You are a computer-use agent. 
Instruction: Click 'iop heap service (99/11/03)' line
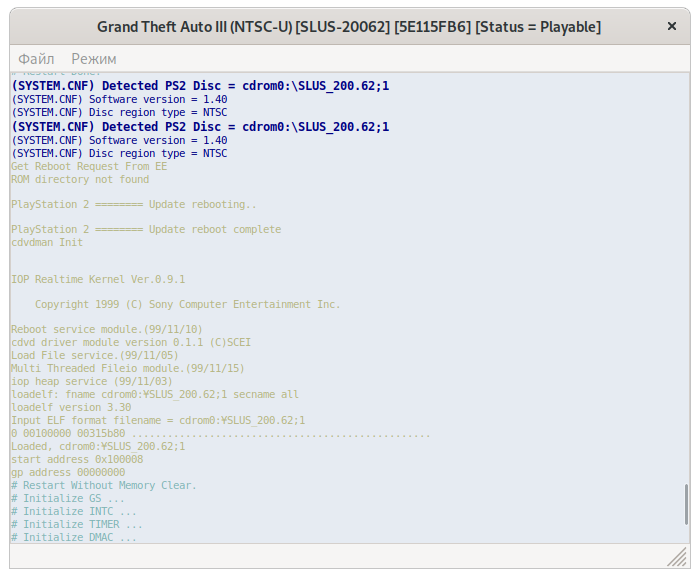click(x=92, y=381)
